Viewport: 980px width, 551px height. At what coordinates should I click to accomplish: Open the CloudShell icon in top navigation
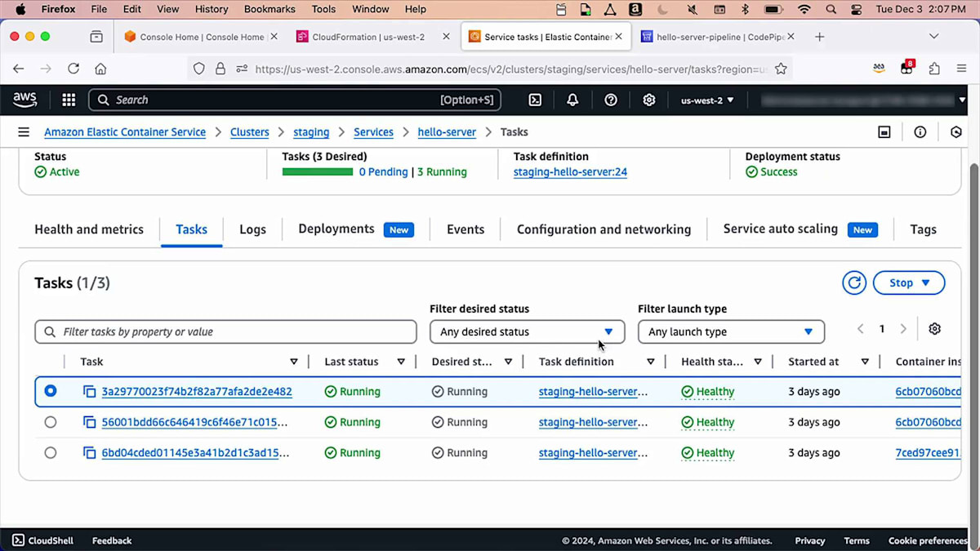point(535,100)
